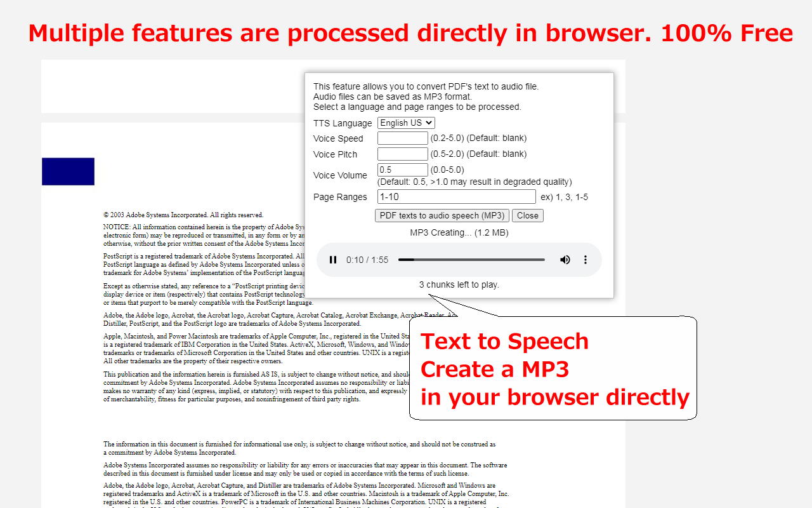Click the MP3 Creating status text
The image size is (812, 508).
point(459,233)
